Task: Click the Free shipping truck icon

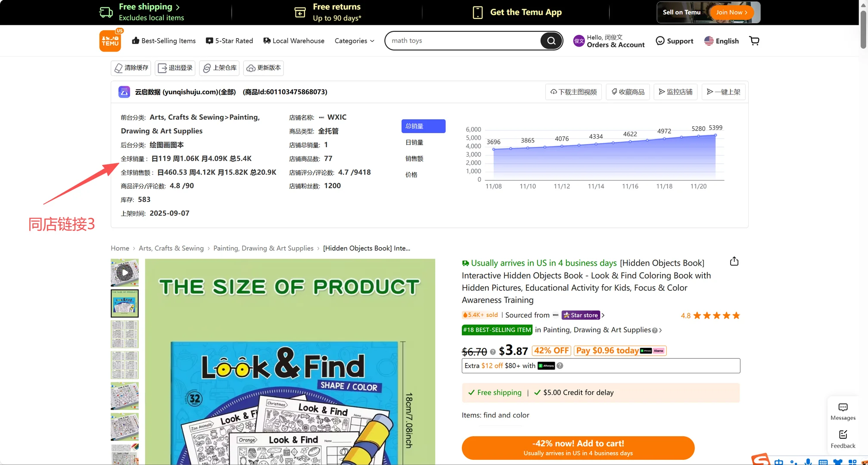Action: tap(106, 12)
